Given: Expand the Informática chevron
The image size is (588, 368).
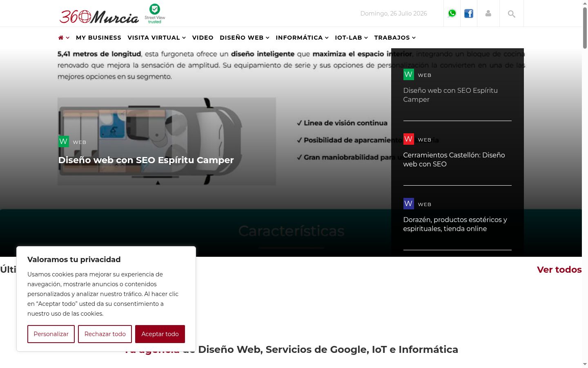Looking at the screenshot, I should (x=327, y=38).
